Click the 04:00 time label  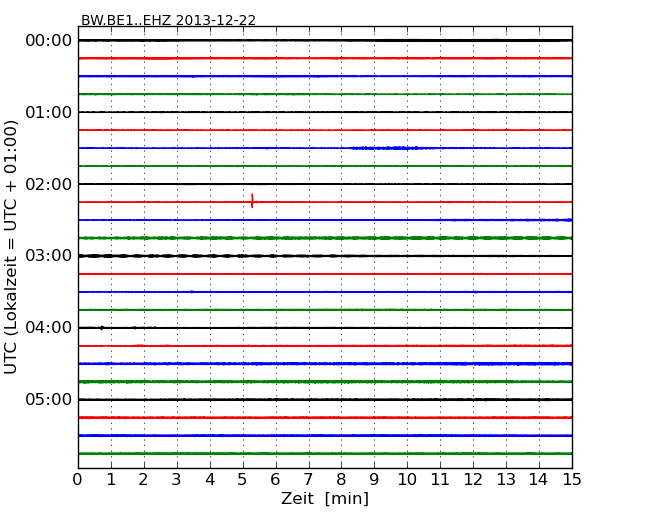pyautogui.click(x=49, y=328)
